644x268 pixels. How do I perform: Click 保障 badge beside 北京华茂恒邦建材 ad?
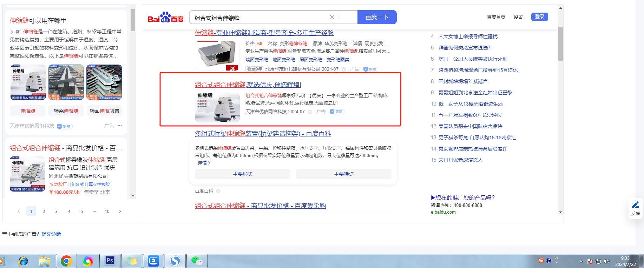click(370, 69)
